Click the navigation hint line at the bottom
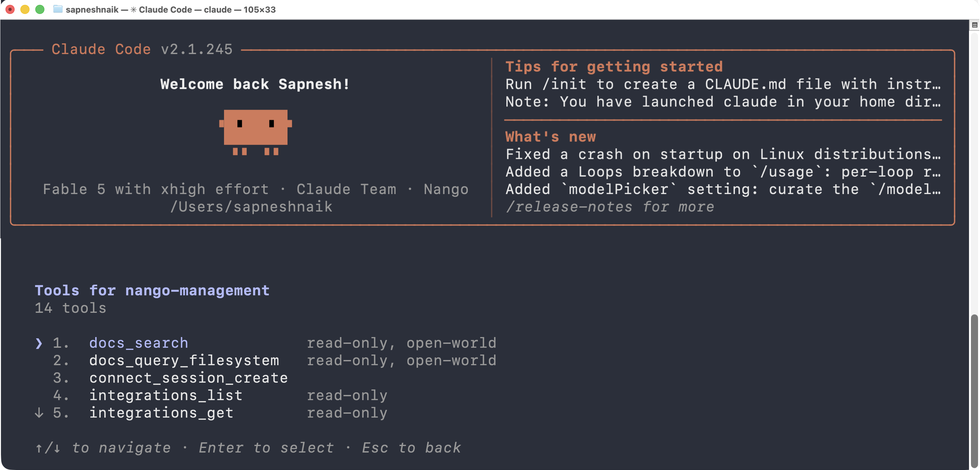Screen dimensions: 980x470 248,448
